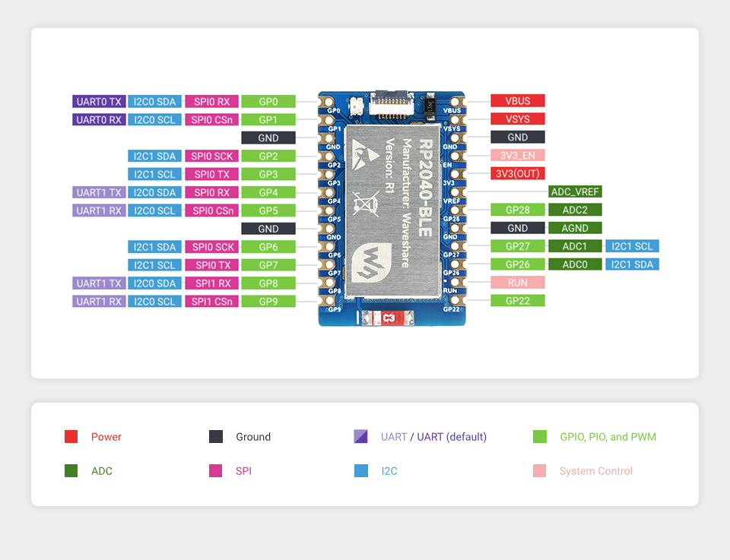
Task: Click the dark Ground legend swatch
Action: (216, 437)
